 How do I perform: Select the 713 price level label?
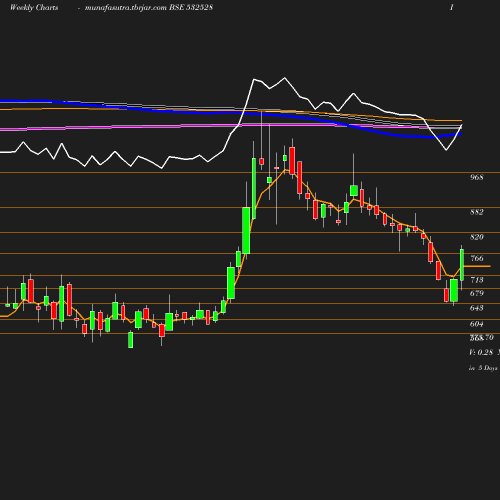click(x=477, y=280)
